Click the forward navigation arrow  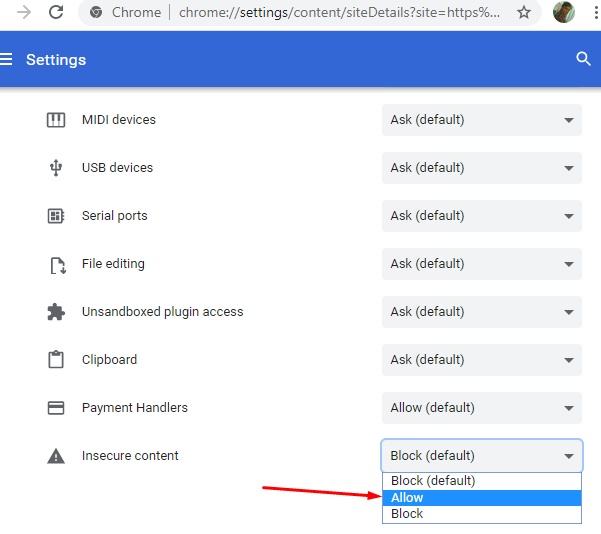click(x=24, y=12)
